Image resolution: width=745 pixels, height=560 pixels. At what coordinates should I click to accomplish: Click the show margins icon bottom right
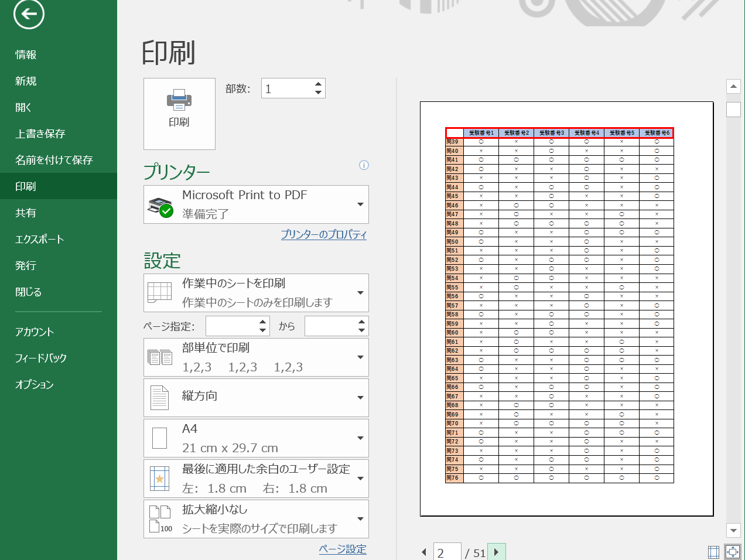[713, 551]
